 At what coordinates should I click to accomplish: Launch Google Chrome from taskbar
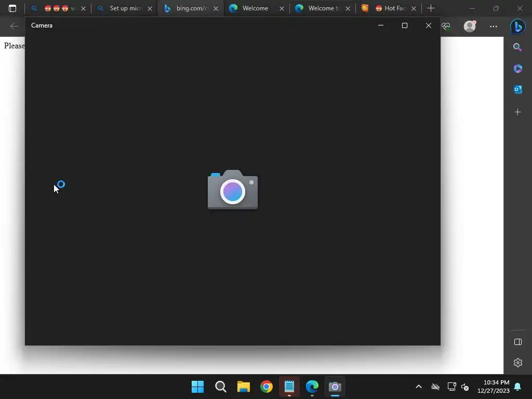(x=267, y=387)
